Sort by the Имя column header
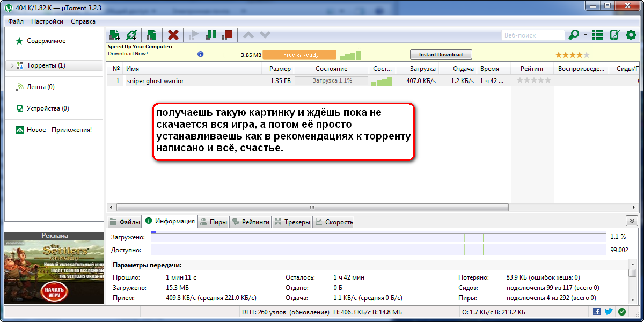Screen dimensions: 644x322 tap(192, 69)
